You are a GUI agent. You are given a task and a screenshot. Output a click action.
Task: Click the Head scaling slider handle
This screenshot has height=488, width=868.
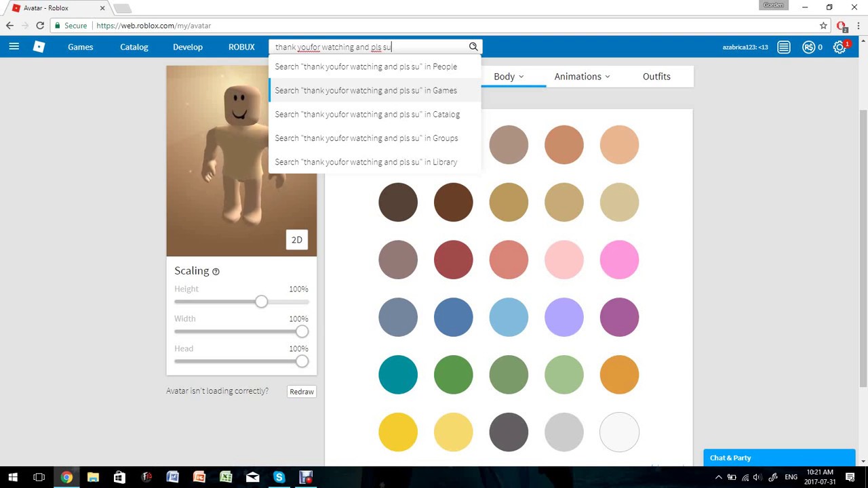pyautogui.click(x=302, y=361)
